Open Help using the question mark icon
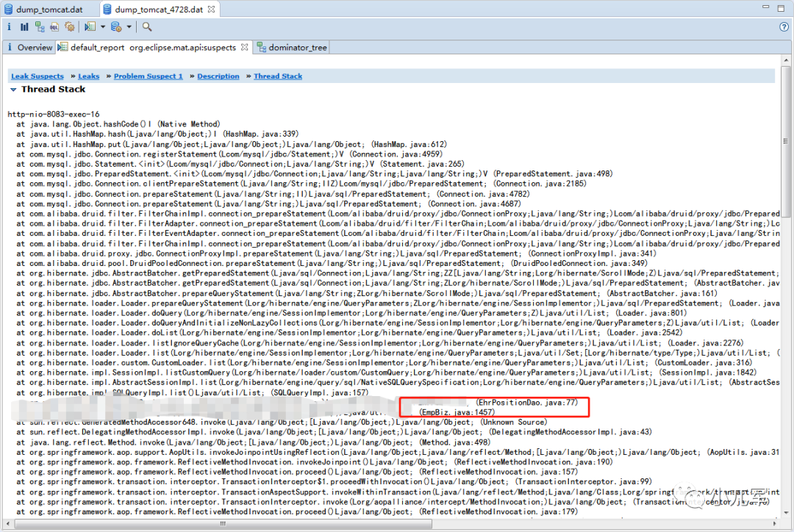 (x=784, y=26)
